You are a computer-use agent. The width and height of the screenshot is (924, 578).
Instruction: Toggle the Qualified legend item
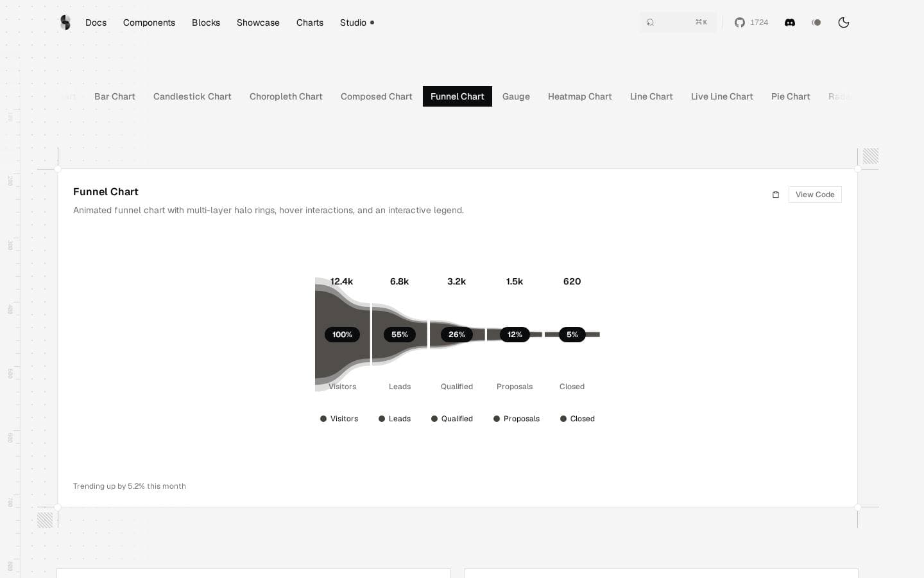[x=452, y=419]
